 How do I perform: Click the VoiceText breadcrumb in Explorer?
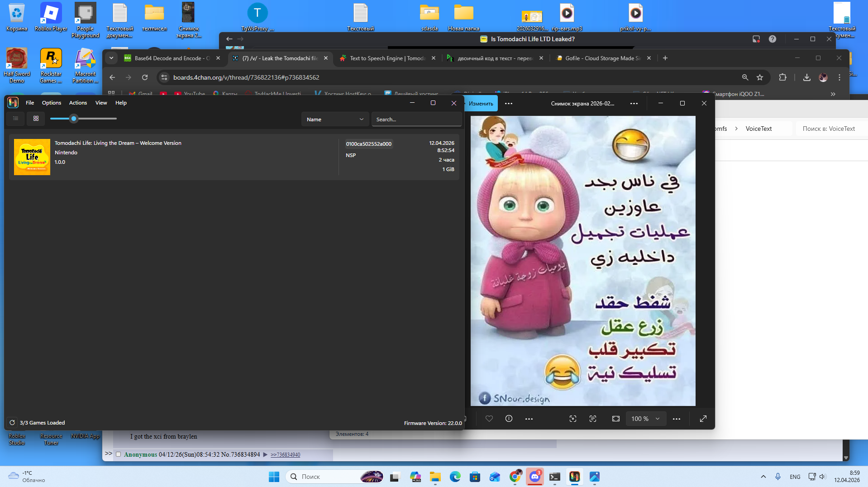coord(758,129)
